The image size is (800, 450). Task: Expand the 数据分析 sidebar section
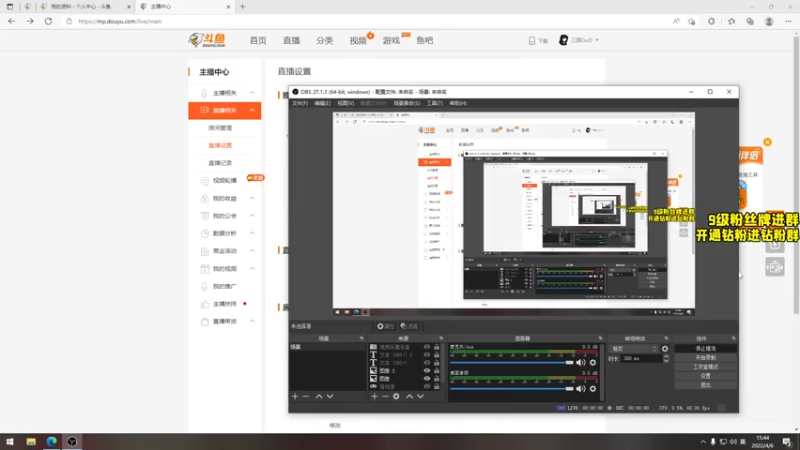pyautogui.click(x=252, y=233)
